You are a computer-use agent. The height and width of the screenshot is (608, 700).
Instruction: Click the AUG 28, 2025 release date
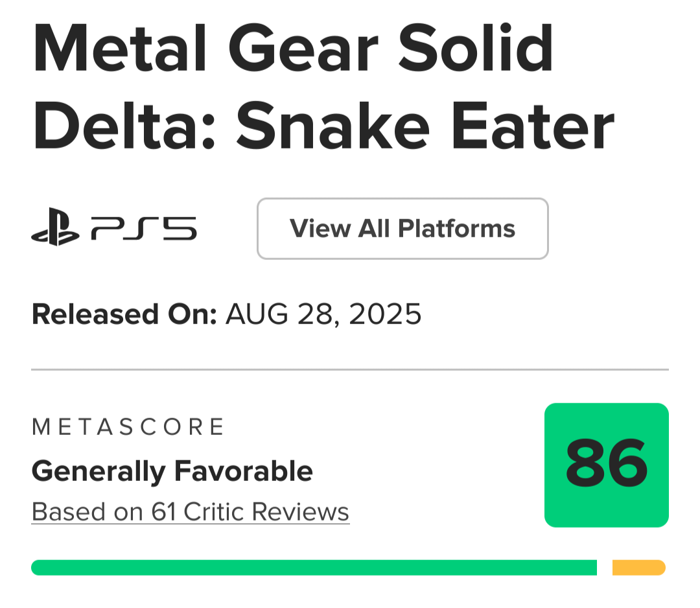click(x=323, y=314)
